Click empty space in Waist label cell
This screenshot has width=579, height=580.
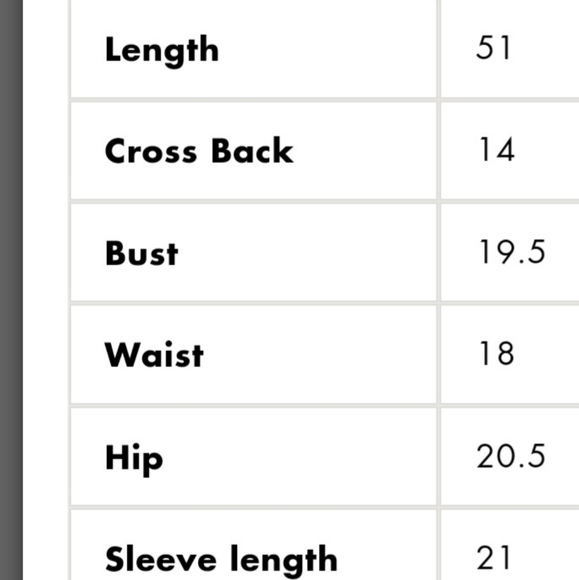[318, 355]
